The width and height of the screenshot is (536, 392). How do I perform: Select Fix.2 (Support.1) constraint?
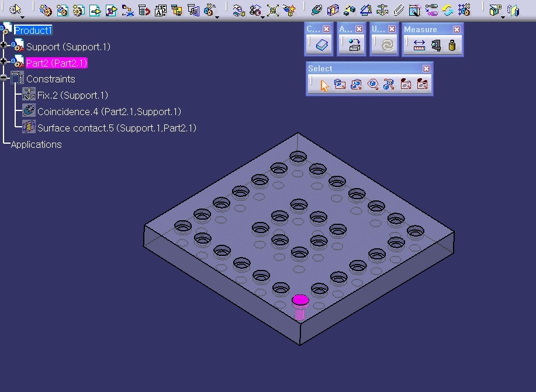pos(72,95)
